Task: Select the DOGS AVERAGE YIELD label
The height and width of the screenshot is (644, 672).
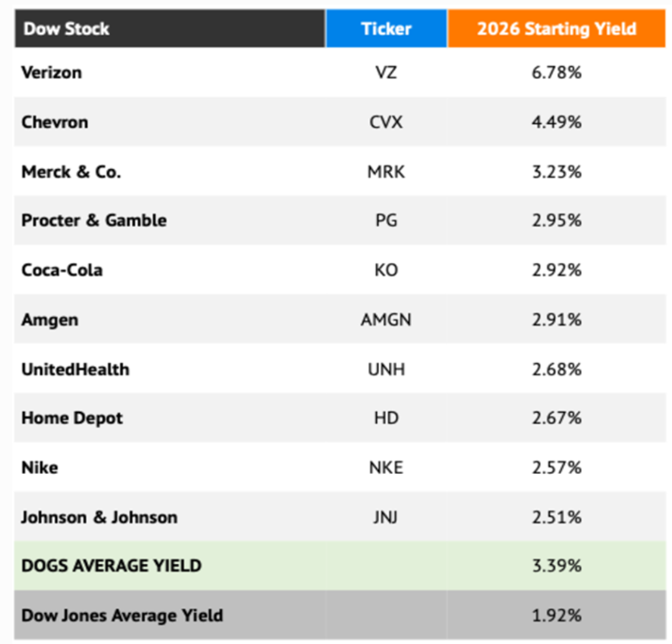Action: 111,566
